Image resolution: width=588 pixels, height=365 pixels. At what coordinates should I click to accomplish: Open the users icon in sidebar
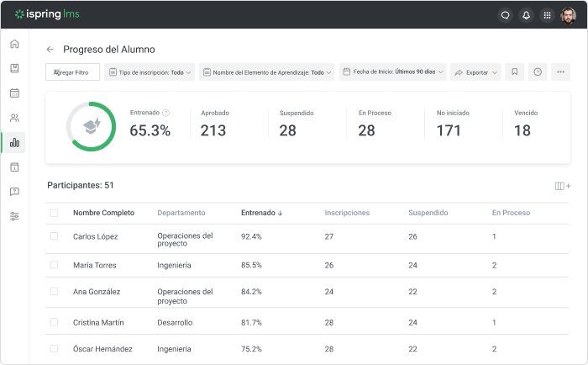14,118
